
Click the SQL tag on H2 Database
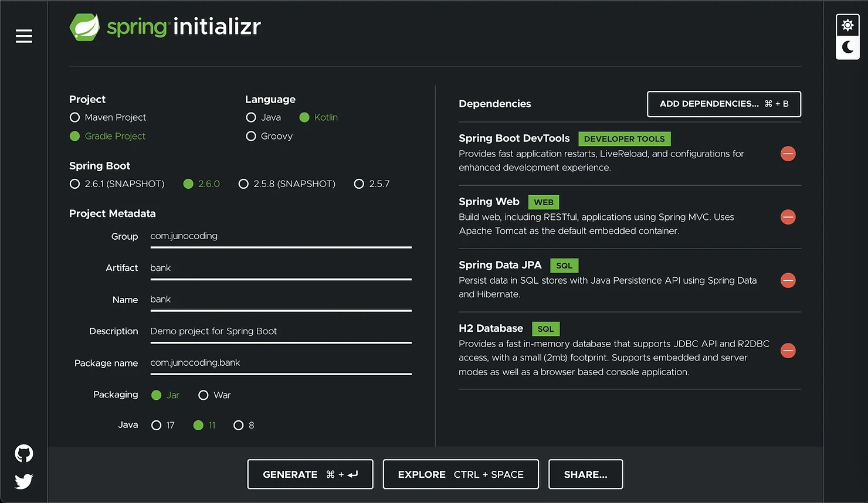(x=546, y=329)
